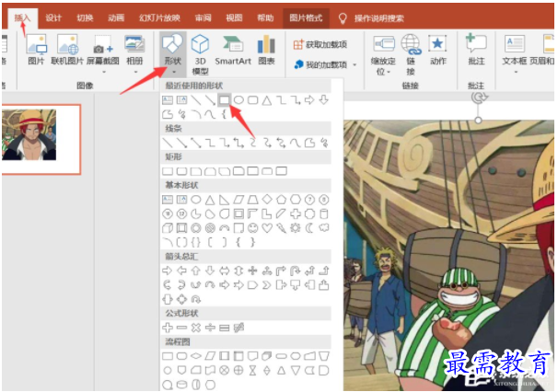This screenshot has width=558, height=392.
Task: Click the 获取加载项 get add-ins button
Action: pos(320,44)
